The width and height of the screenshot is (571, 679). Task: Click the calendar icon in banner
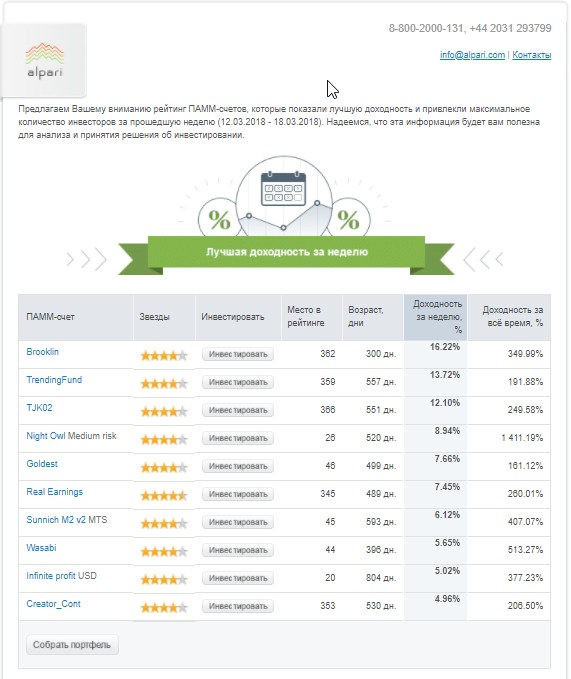[x=284, y=189]
